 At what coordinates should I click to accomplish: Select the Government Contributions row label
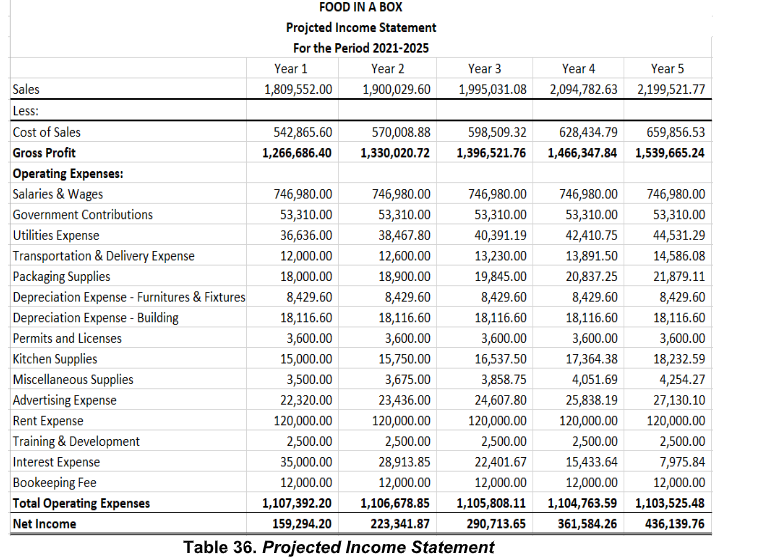click(x=82, y=214)
